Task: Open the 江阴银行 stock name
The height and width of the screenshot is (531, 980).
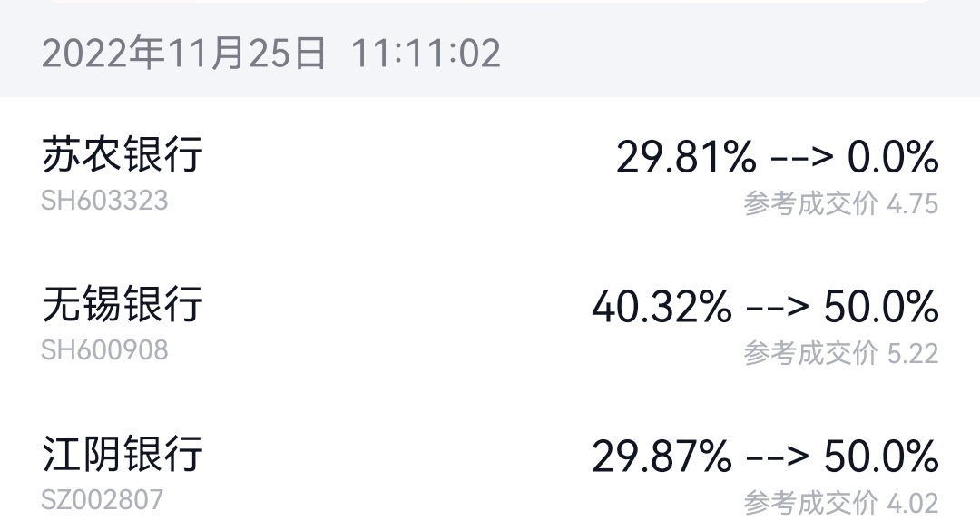Action: click(122, 454)
